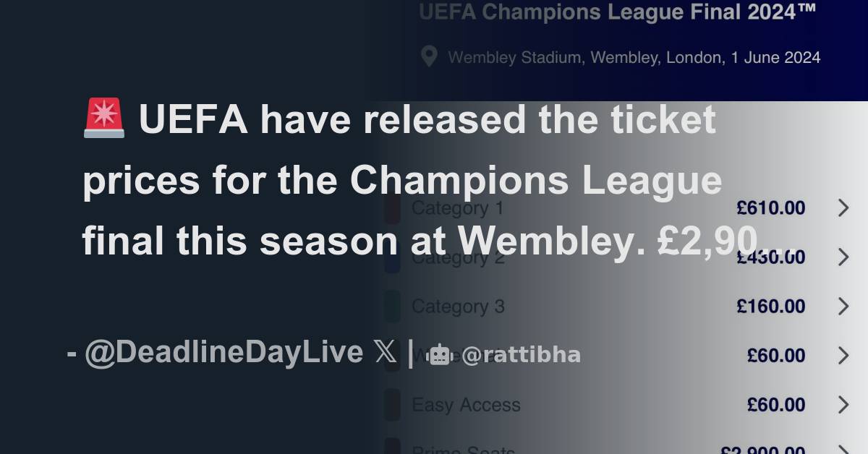
Task: Choose the Easy Access ticket option
Action: click(x=466, y=405)
